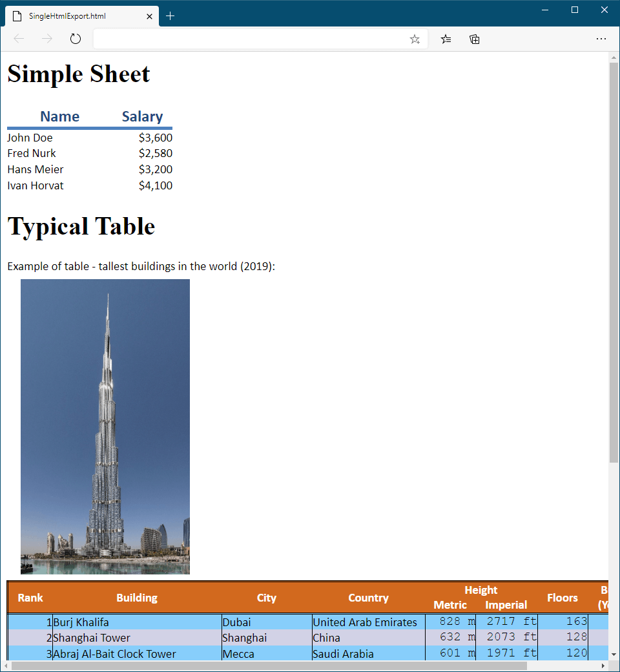Image resolution: width=620 pixels, height=672 pixels.
Task: Open the favorites list
Action: (446, 39)
